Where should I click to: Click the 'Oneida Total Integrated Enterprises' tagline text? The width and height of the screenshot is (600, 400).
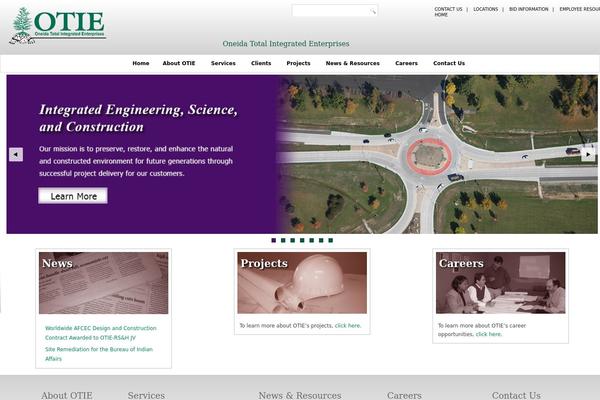[x=286, y=44]
